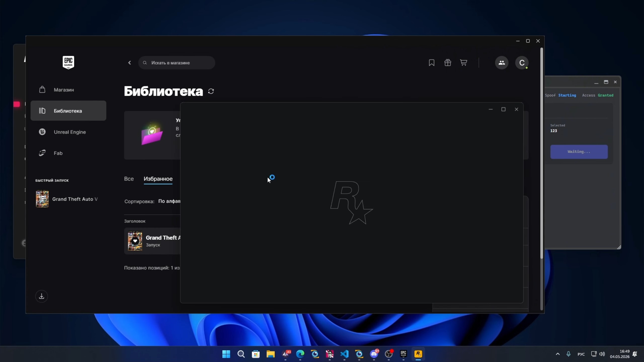Image resolution: width=644 pixels, height=362 pixels.
Task: Switch to Epic Games taskbar icon
Action: pos(404,354)
